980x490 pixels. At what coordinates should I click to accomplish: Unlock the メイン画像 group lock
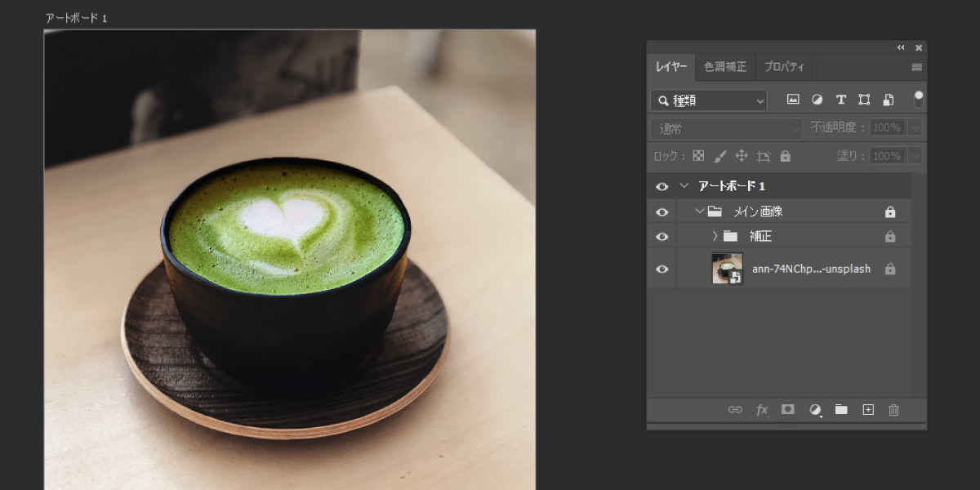coord(890,212)
